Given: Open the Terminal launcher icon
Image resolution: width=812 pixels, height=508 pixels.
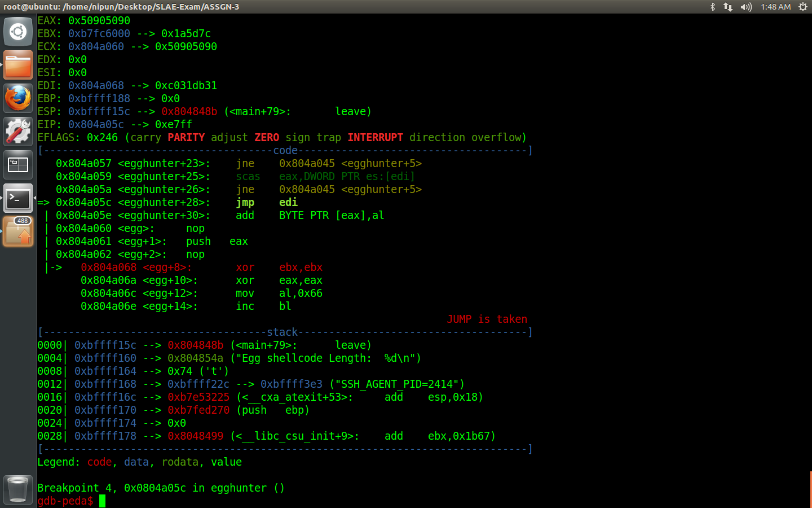Looking at the screenshot, I should (17, 199).
